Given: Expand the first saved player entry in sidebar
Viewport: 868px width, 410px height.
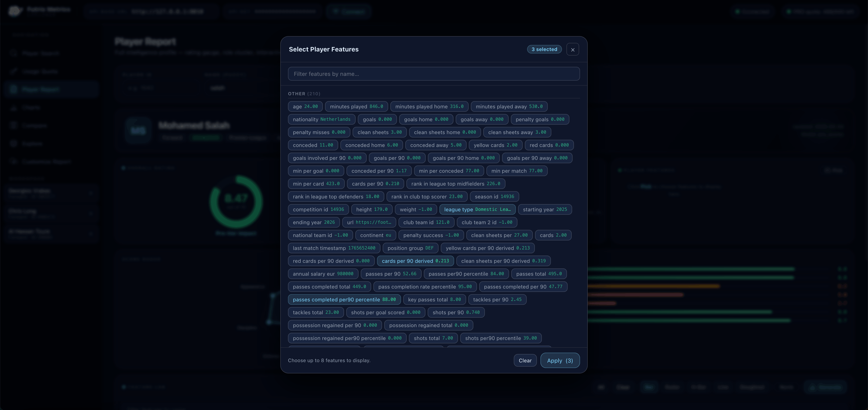Looking at the screenshot, I should (x=91, y=193).
